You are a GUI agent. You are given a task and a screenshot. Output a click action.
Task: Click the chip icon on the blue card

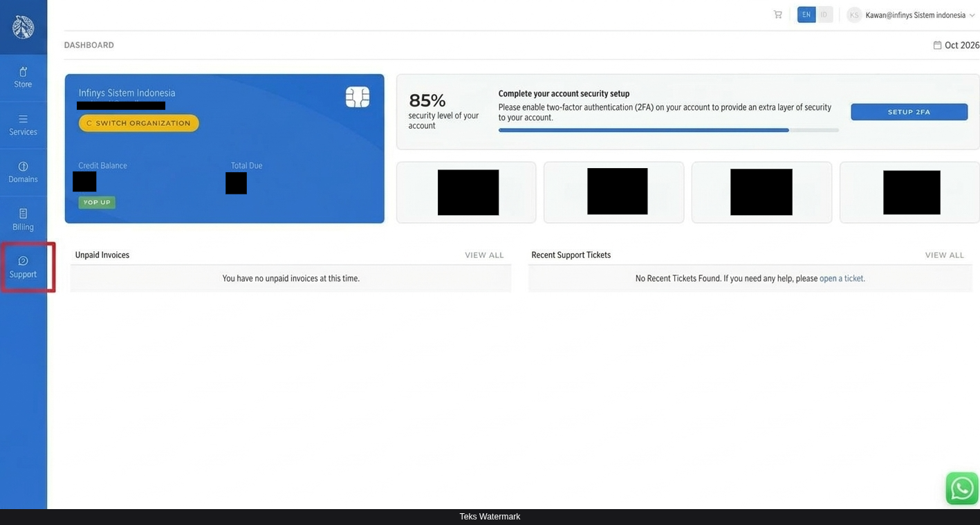coord(358,97)
